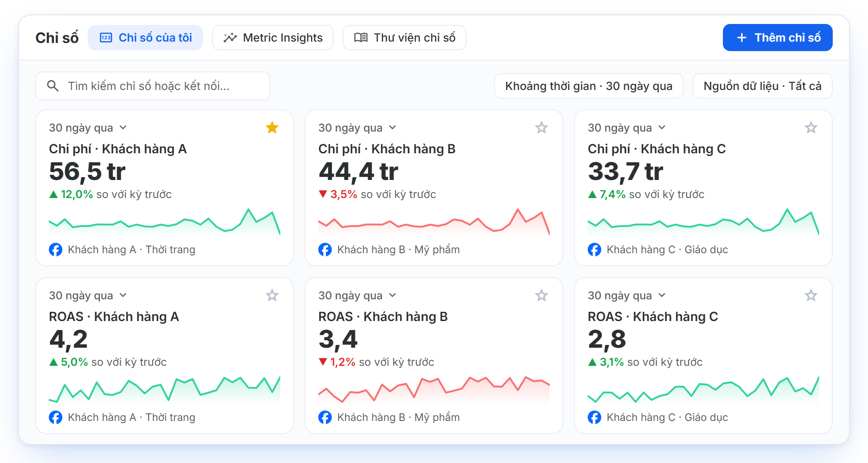The width and height of the screenshot is (868, 463).
Task: Click the 56,5 tr value
Action: pyautogui.click(x=87, y=172)
